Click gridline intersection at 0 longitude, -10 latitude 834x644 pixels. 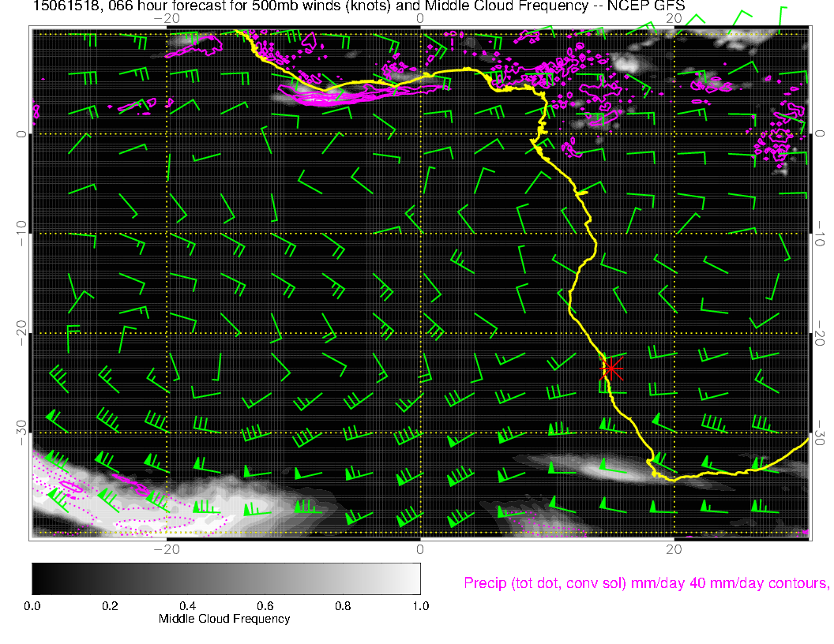pyautogui.click(x=420, y=234)
